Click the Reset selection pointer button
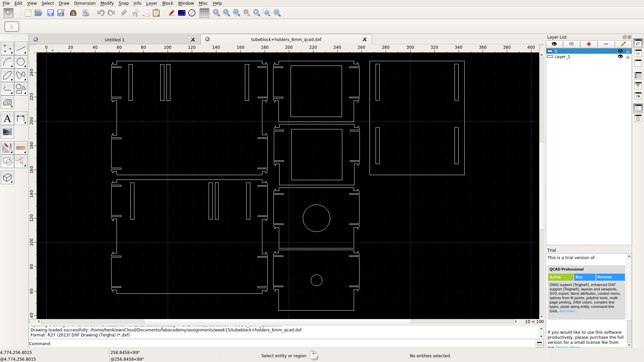This screenshot has height=362, width=644. point(12,27)
